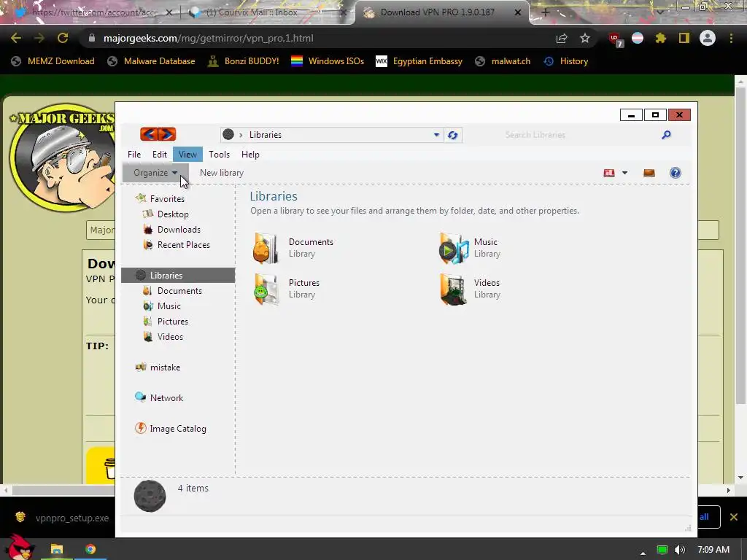
Task: Open the Edit menu
Action: tap(160, 155)
